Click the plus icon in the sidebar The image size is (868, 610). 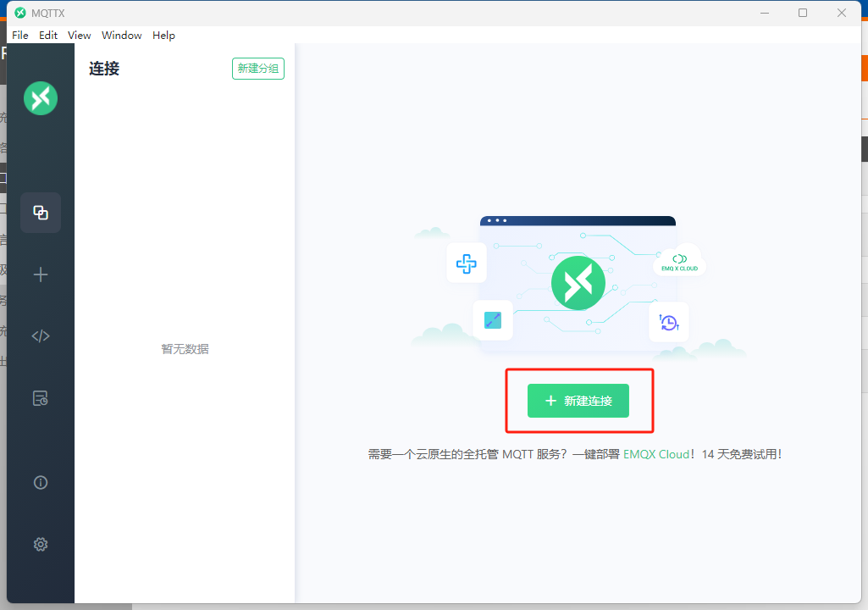41,274
